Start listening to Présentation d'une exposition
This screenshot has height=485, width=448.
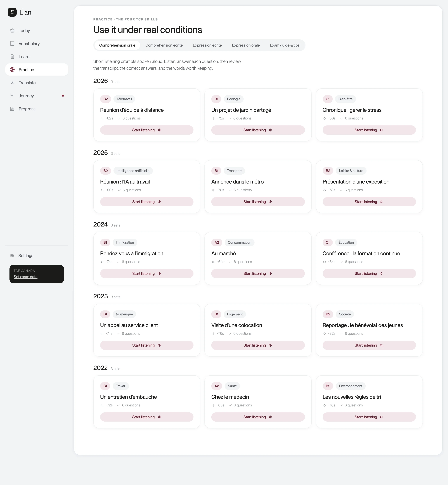point(369,202)
